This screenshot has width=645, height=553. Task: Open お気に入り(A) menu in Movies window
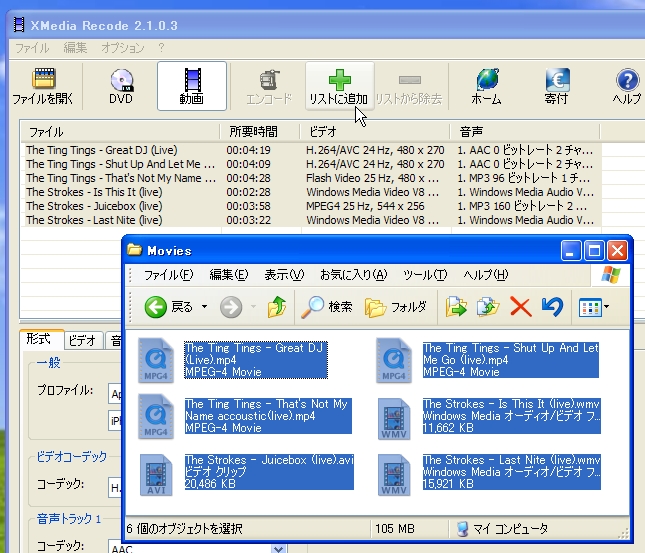(x=354, y=274)
